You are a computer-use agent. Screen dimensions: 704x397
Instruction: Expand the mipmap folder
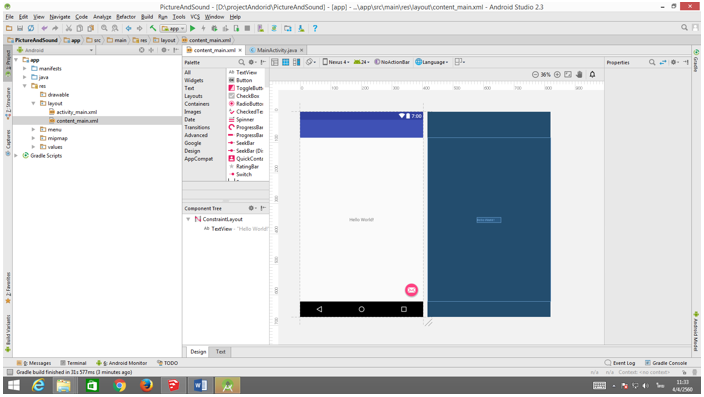tap(33, 138)
